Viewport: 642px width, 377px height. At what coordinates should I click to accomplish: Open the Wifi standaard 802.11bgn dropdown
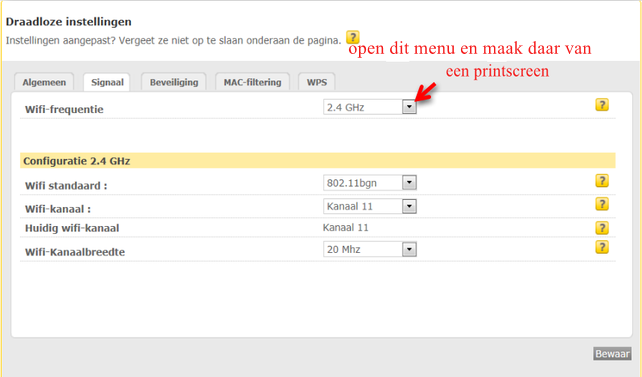tap(370, 183)
